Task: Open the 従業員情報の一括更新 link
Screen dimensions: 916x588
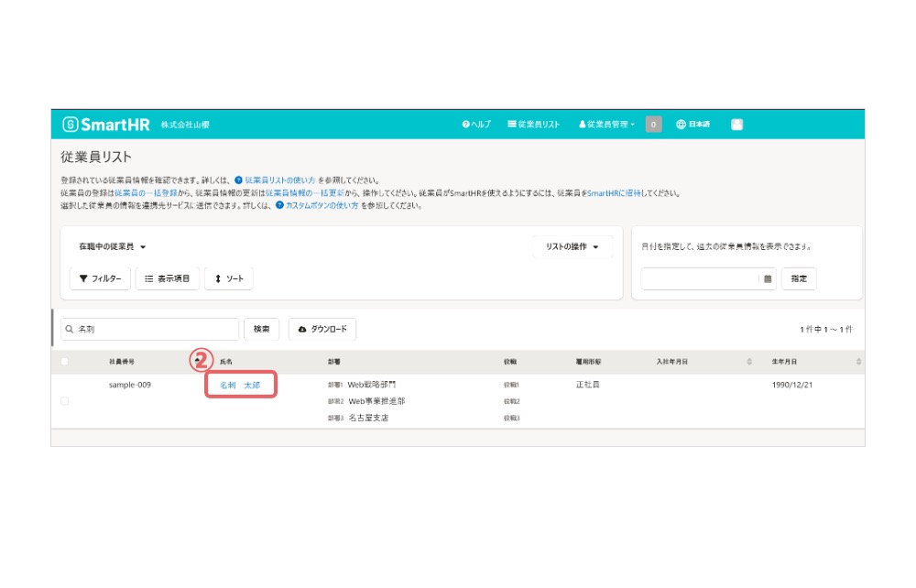Action: (x=305, y=193)
